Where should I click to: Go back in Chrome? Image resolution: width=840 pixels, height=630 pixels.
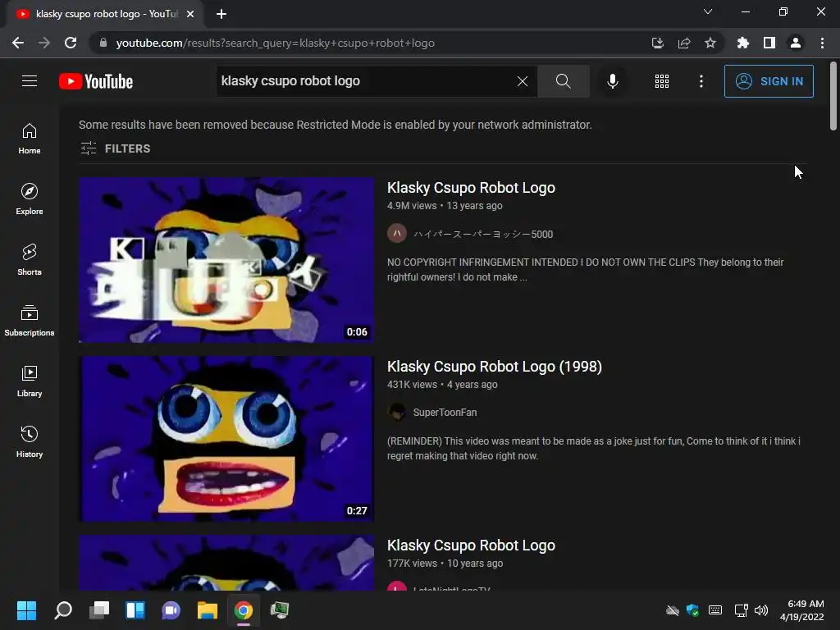coord(18,43)
